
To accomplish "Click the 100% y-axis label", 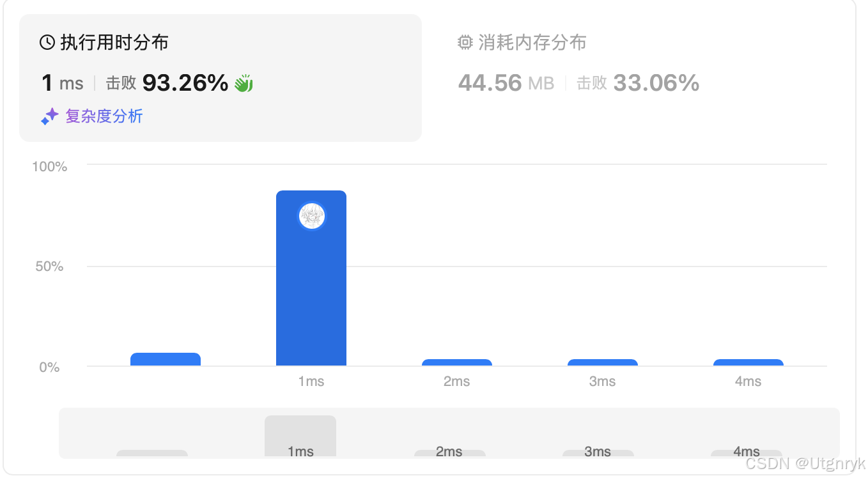I will (x=50, y=167).
